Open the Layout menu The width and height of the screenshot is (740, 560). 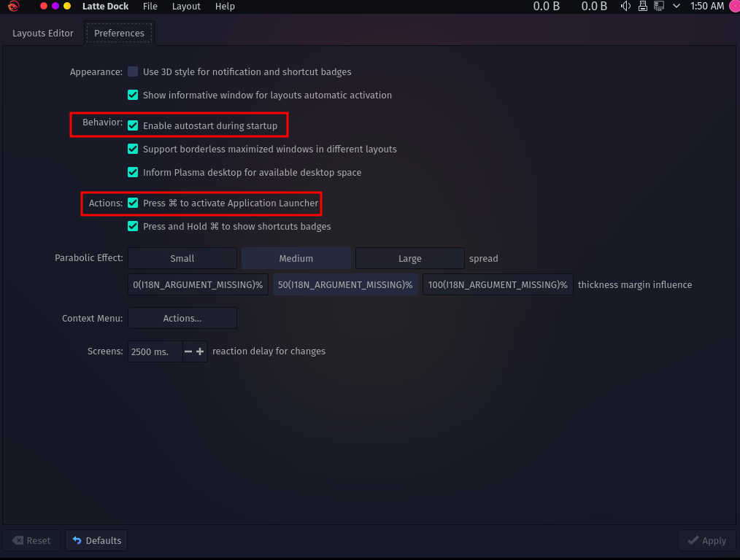[x=186, y=6]
